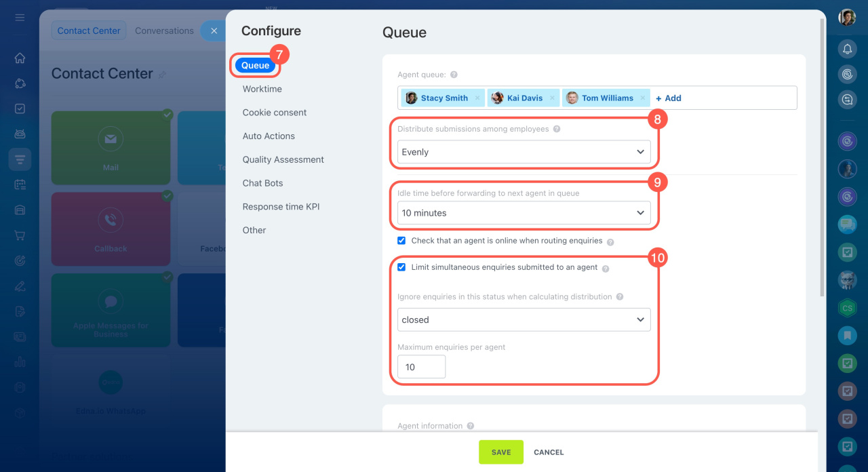Open the hamburger main menu
Viewport: 868px width, 472px height.
pyautogui.click(x=20, y=18)
